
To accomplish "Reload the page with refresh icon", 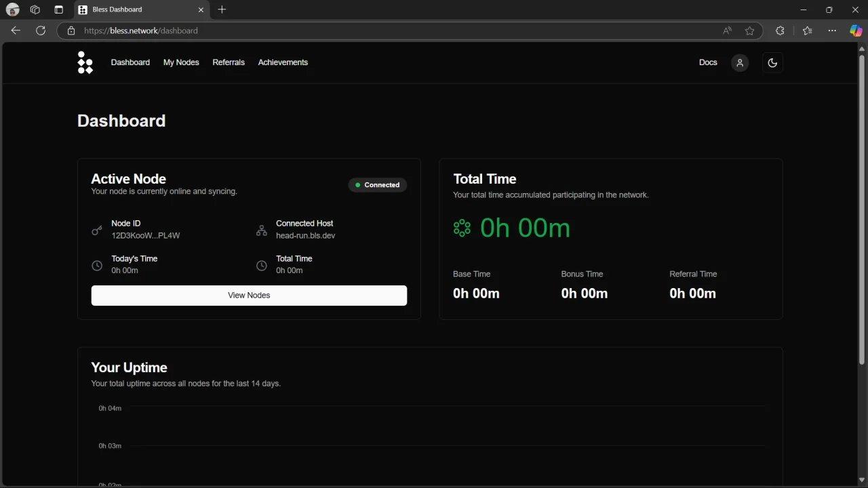I will pyautogui.click(x=41, y=30).
